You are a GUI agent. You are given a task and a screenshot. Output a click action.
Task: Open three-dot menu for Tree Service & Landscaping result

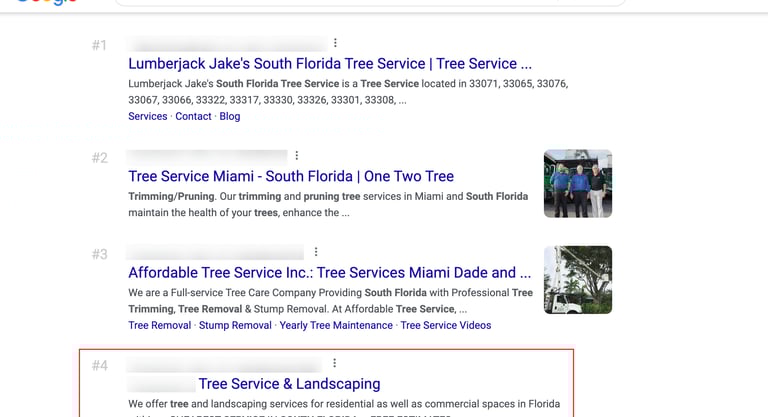click(x=335, y=363)
